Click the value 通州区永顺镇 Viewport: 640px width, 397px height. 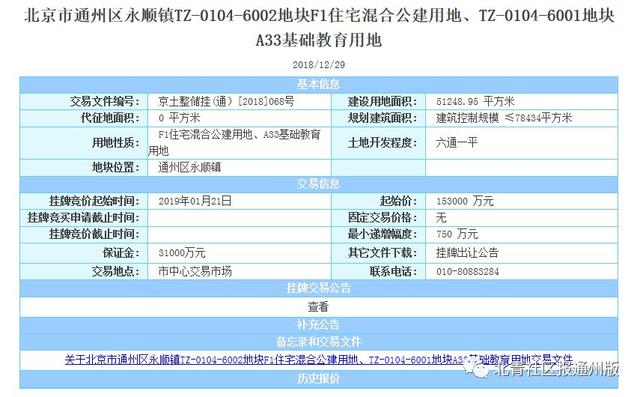point(189,167)
